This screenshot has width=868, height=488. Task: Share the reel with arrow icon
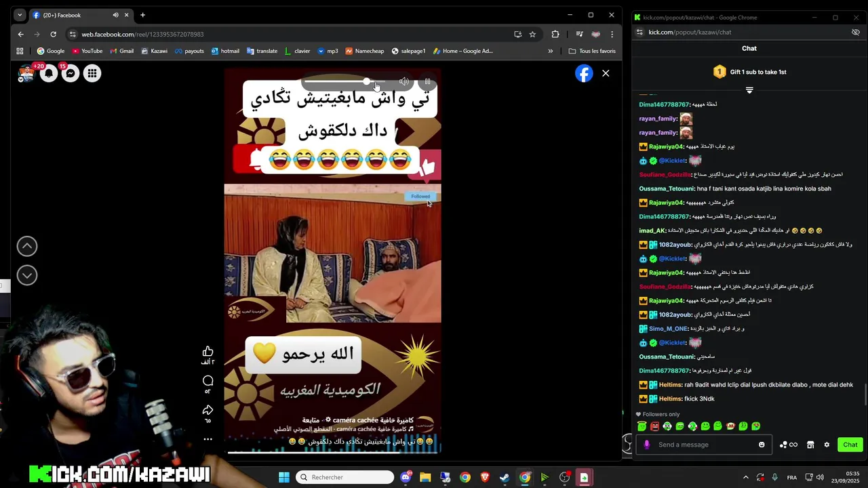[208, 410]
